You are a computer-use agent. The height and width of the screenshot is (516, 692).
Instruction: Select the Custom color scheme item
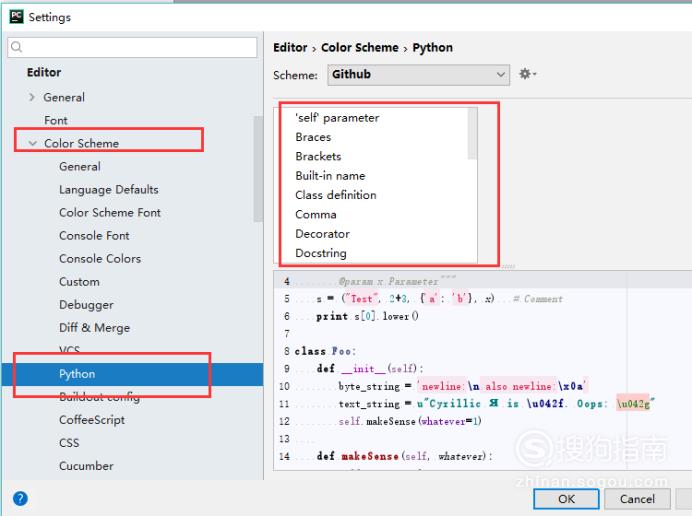[79, 282]
